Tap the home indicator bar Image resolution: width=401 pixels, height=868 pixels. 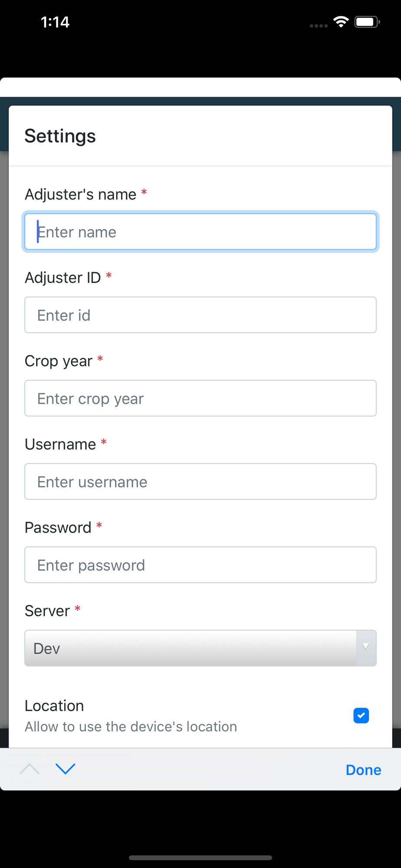[200, 858]
